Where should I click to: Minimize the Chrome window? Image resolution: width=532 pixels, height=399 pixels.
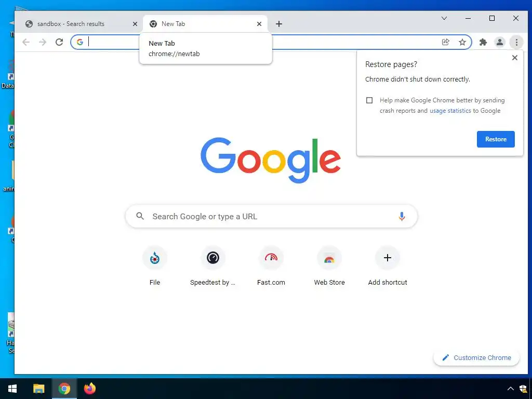click(468, 18)
